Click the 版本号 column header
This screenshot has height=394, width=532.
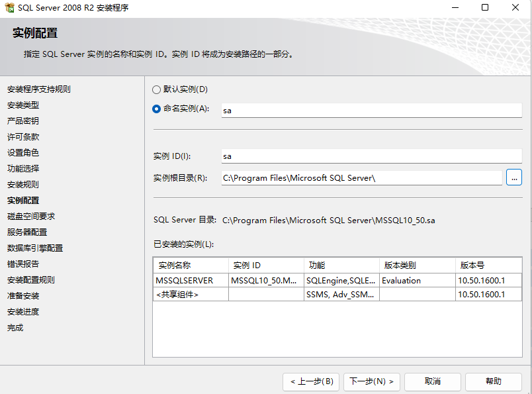488,266
